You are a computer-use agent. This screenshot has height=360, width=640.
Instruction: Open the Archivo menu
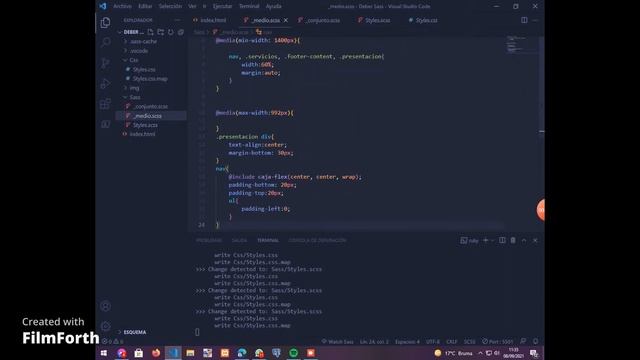122,6
